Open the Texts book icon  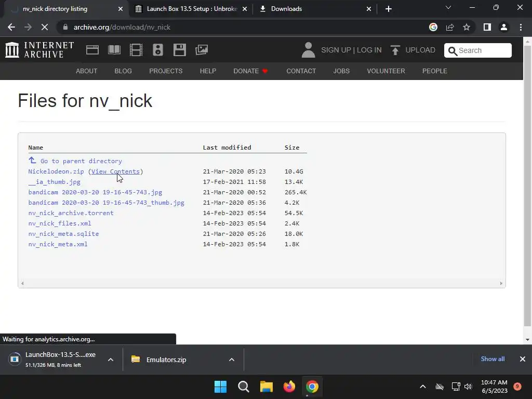(114, 50)
